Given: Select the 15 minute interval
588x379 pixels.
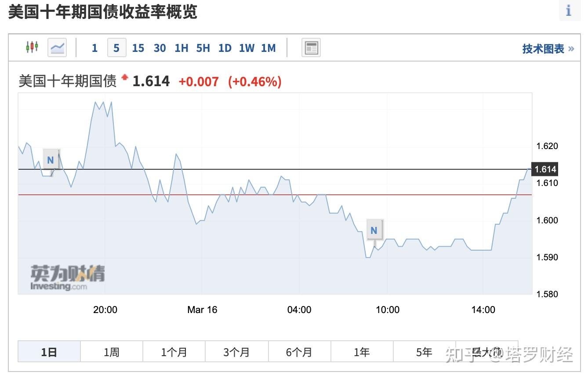Looking at the screenshot, I should pyautogui.click(x=138, y=48).
